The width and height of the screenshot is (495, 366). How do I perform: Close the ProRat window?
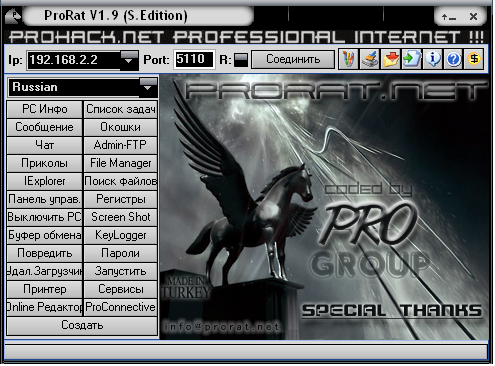pos(473,16)
